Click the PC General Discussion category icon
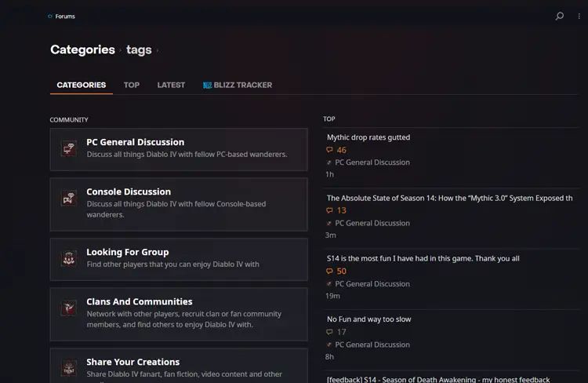This screenshot has height=383, width=588. (69, 148)
